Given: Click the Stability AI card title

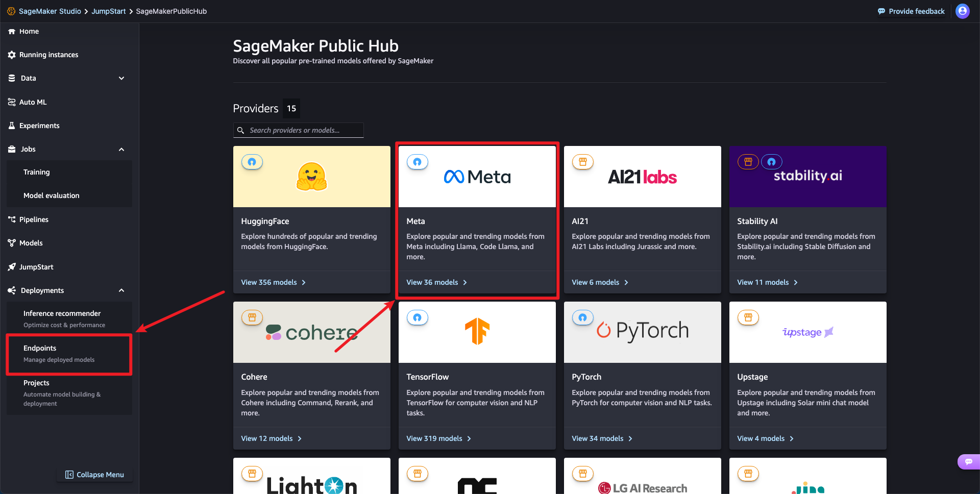Looking at the screenshot, I should click(757, 221).
